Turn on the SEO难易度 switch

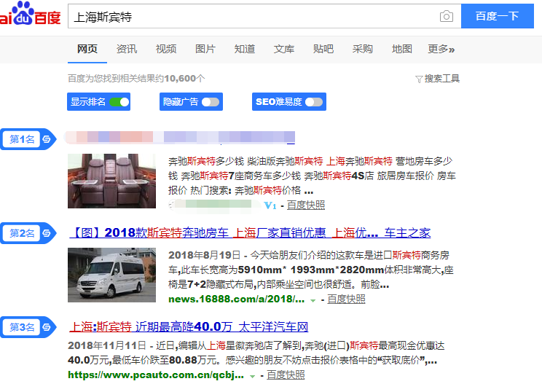314,102
